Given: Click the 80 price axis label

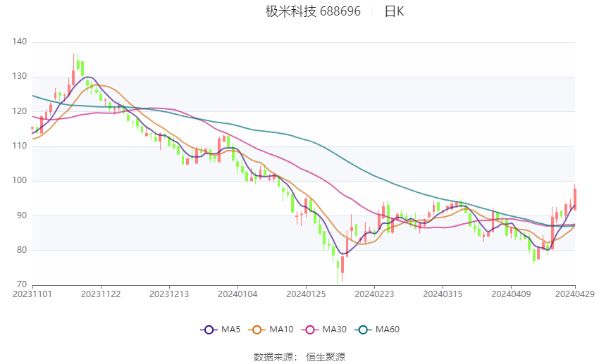Looking at the screenshot, I should 22,250.
